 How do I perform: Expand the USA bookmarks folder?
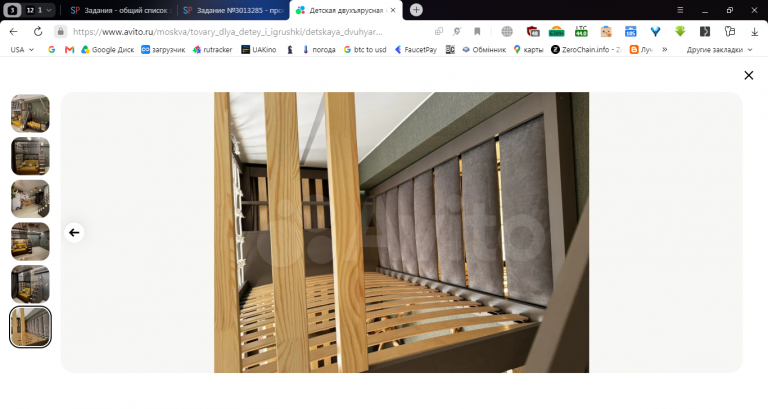22,49
